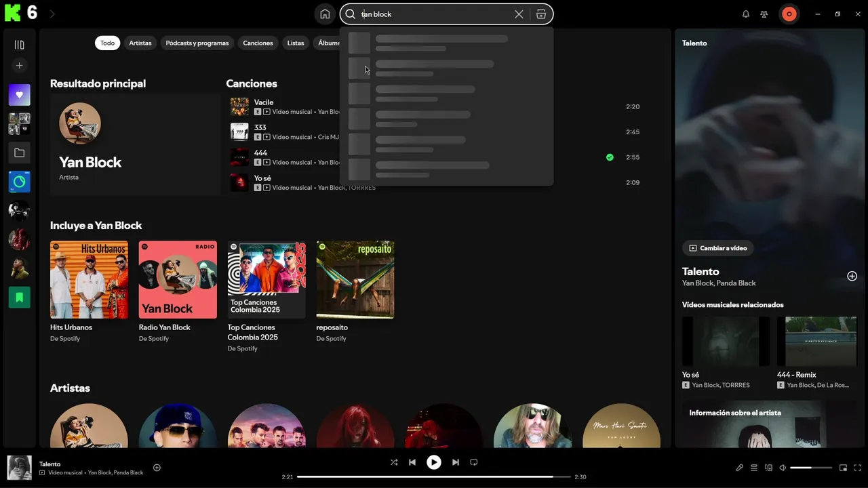Toggle the saved checkmark for 444
Screen dimensions: 868x488
point(610,157)
